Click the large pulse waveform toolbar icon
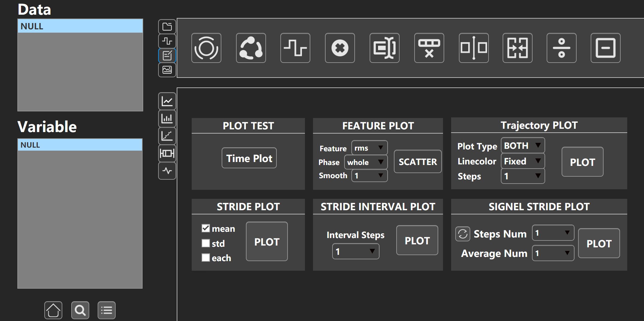This screenshot has width=644, height=321. (295, 48)
